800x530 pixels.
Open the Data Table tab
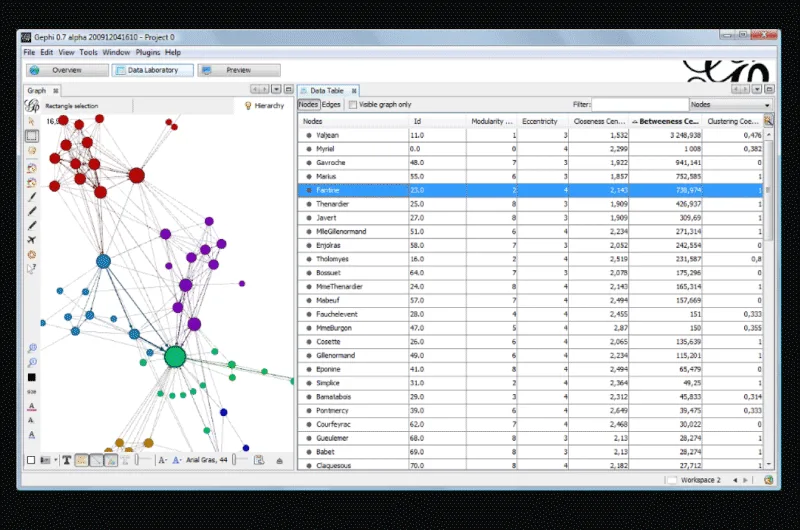[327, 90]
